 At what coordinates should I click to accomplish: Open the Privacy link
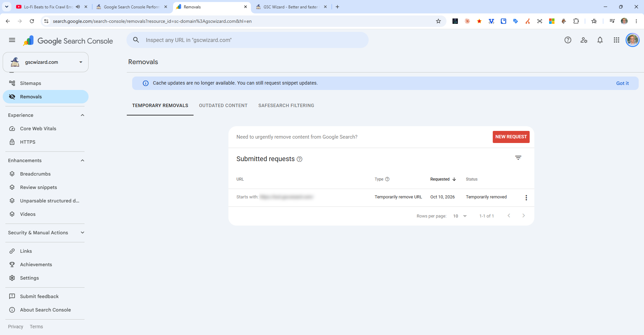pos(15,327)
